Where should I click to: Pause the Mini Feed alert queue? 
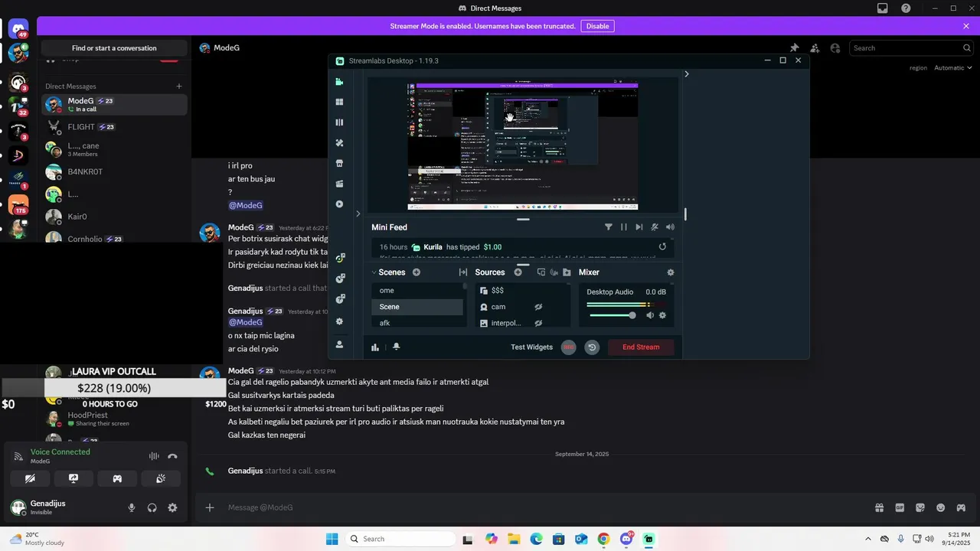(624, 227)
